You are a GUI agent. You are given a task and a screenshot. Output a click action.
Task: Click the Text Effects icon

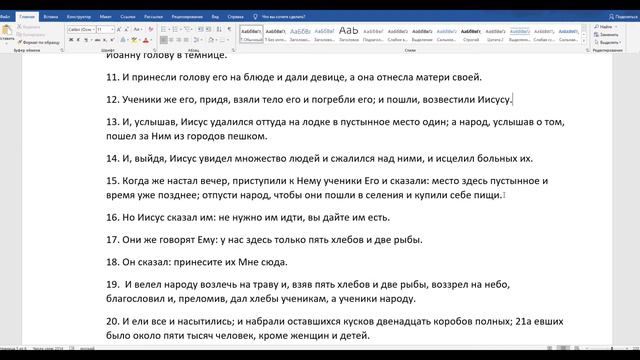click(x=123, y=40)
